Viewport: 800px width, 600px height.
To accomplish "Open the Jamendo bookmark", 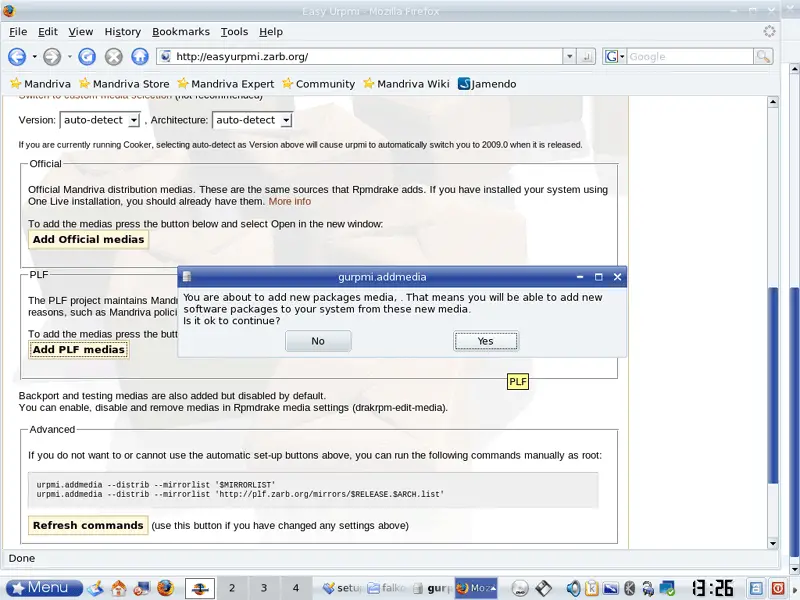I will tap(487, 84).
